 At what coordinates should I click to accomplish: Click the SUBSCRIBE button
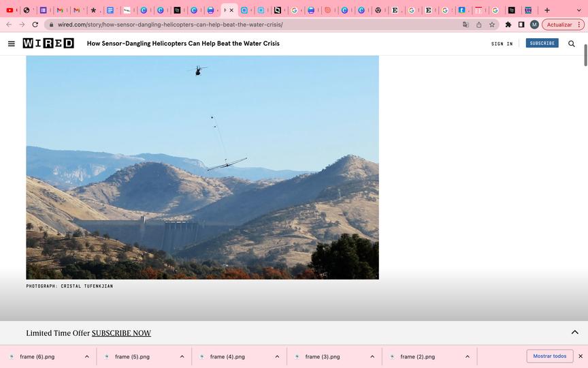tap(542, 43)
